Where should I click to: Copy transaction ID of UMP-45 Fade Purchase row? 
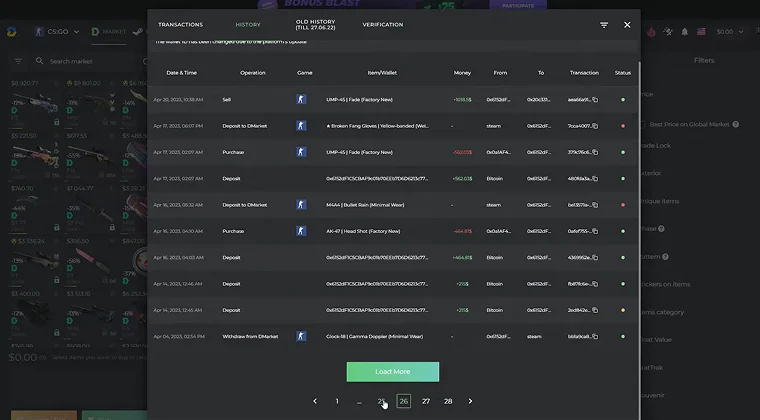click(595, 152)
